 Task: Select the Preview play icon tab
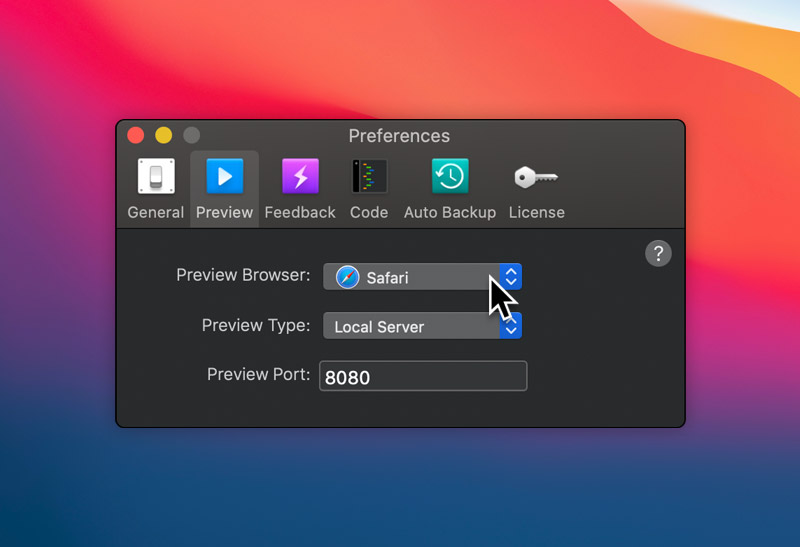pos(224,189)
